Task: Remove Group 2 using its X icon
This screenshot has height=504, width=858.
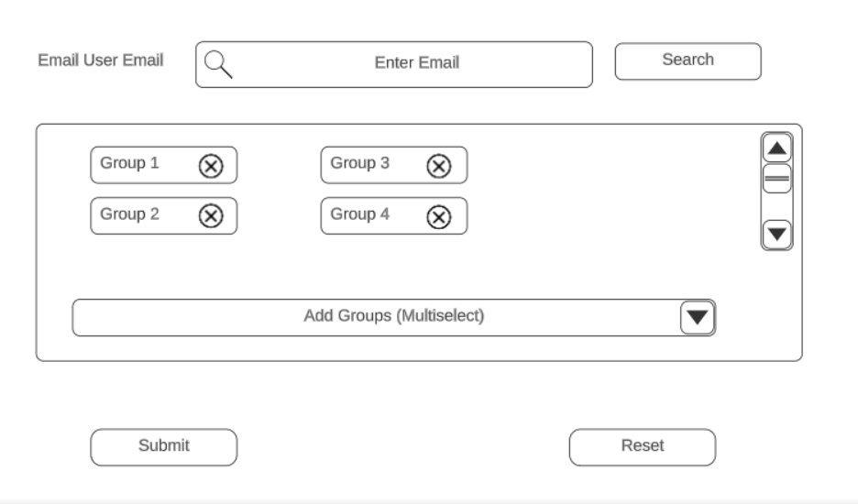Action: [211, 215]
